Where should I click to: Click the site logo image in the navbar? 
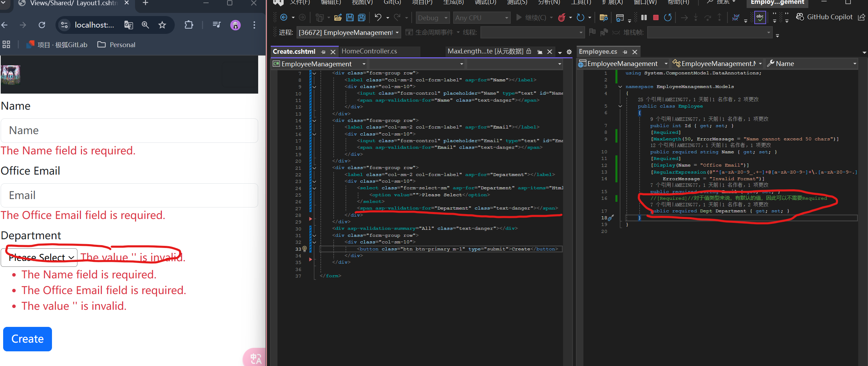click(11, 75)
